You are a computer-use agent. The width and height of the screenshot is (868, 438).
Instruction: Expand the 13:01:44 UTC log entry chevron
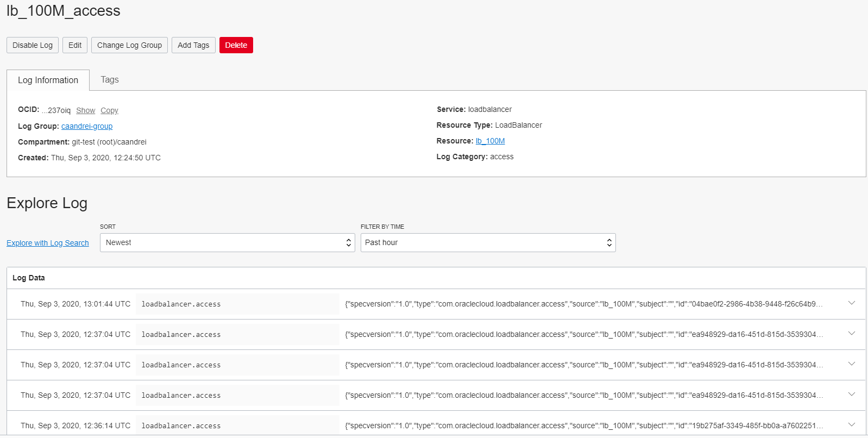(x=851, y=303)
